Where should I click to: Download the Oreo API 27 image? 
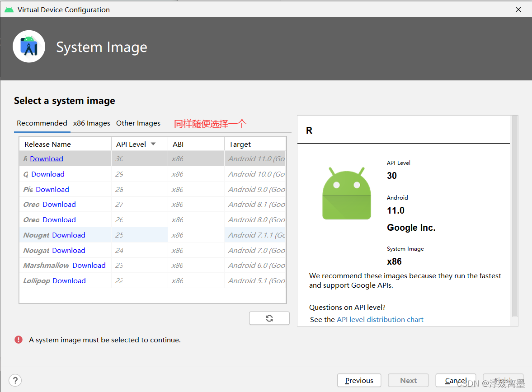59,205
